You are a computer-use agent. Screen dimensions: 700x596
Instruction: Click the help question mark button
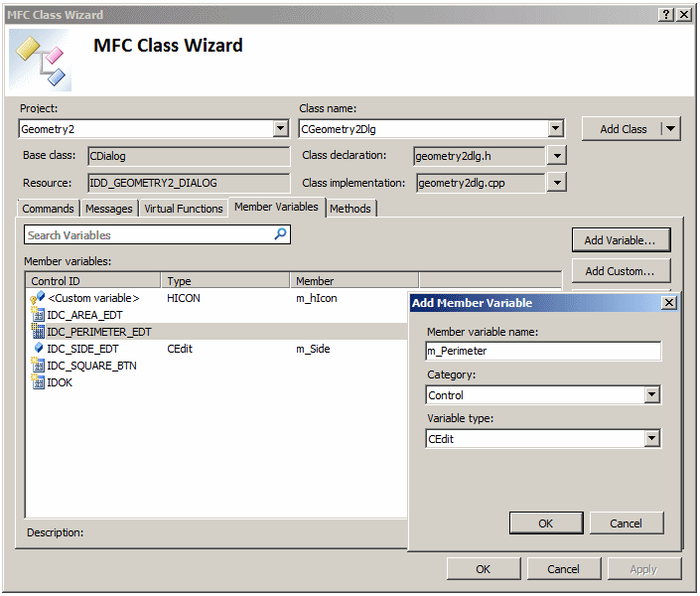(x=666, y=15)
